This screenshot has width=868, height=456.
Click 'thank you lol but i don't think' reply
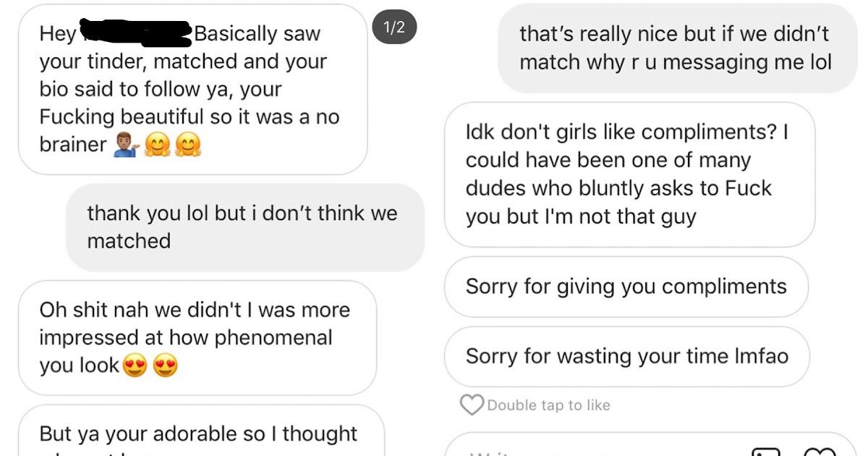244,227
